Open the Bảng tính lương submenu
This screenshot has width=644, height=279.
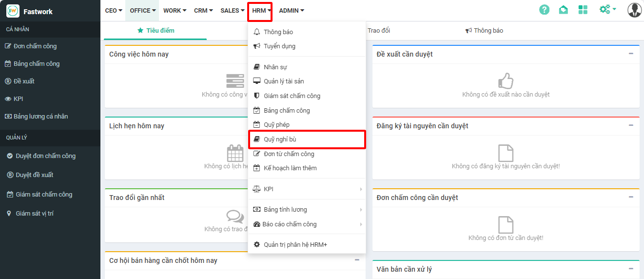click(307, 210)
